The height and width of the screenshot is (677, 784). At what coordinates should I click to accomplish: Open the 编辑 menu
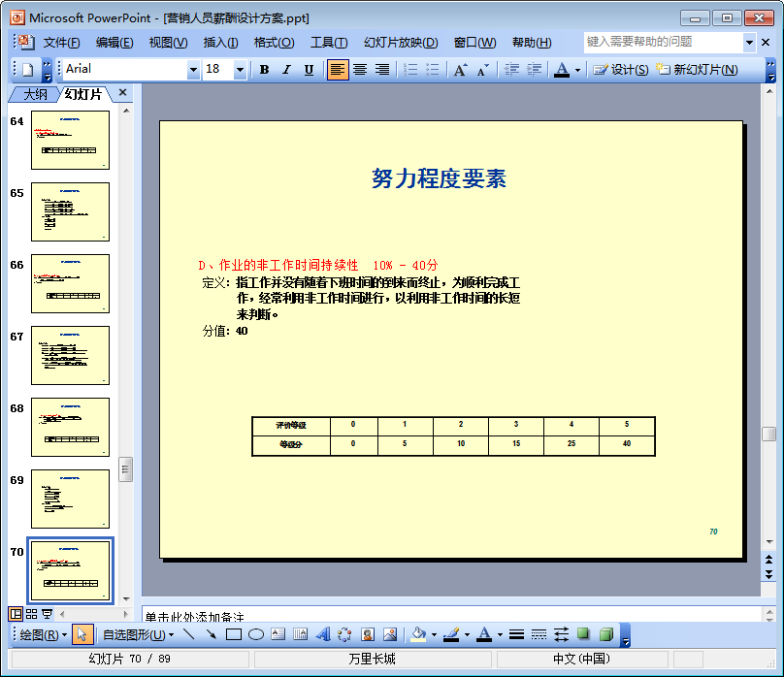pyautogui.click(x=114, y=43)
